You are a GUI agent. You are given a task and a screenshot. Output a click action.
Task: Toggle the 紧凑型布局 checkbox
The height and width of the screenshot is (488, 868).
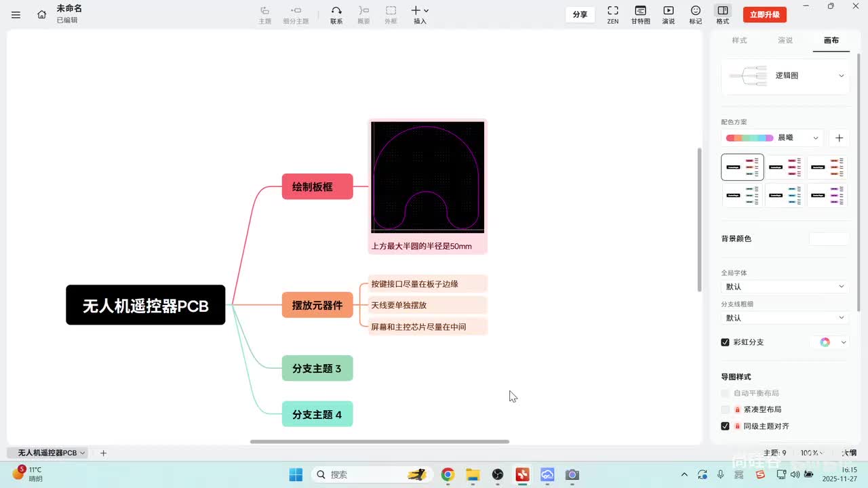coord(725,409)
